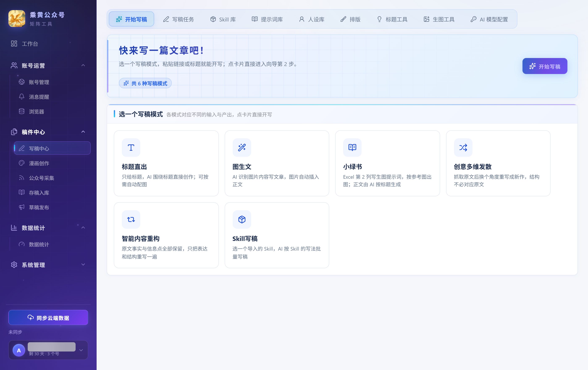Click the 数据统计 gauge icon
The image size is (588, 370).
pyautogui.click(x=21, y=244)
